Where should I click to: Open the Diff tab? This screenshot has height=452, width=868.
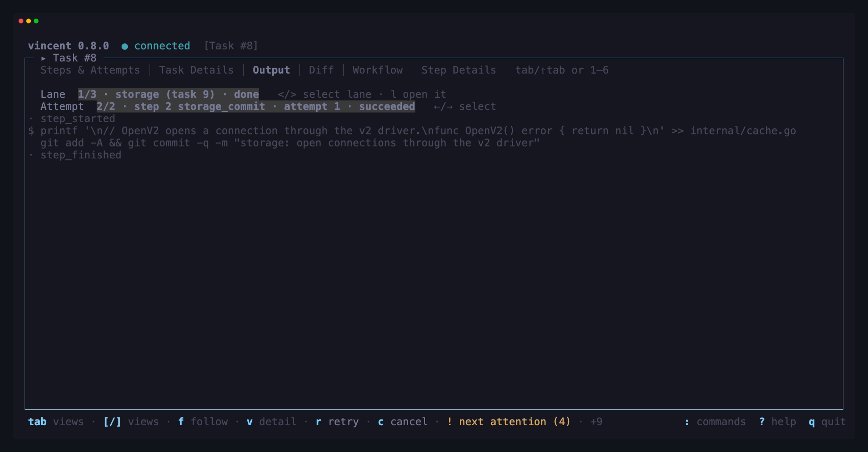tap(321, 70)
